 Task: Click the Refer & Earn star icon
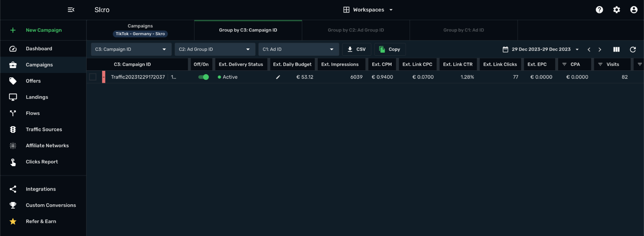pos(13,221)
